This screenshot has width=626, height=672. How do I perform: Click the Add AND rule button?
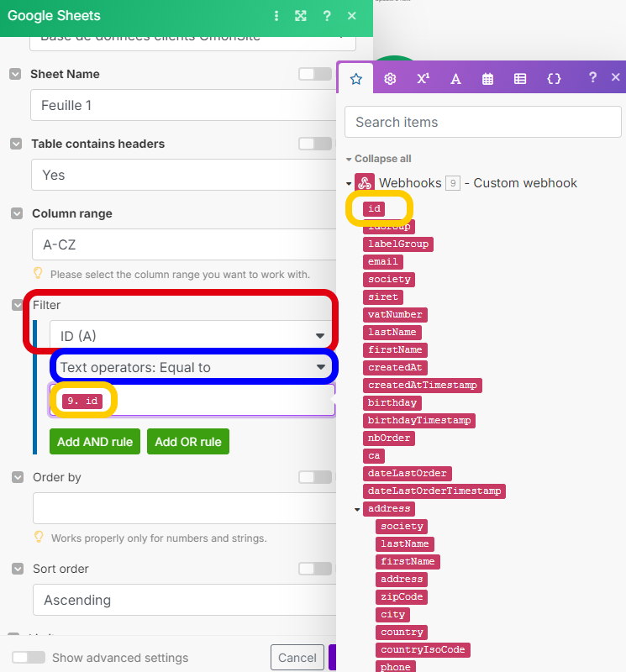pos(95,442)
